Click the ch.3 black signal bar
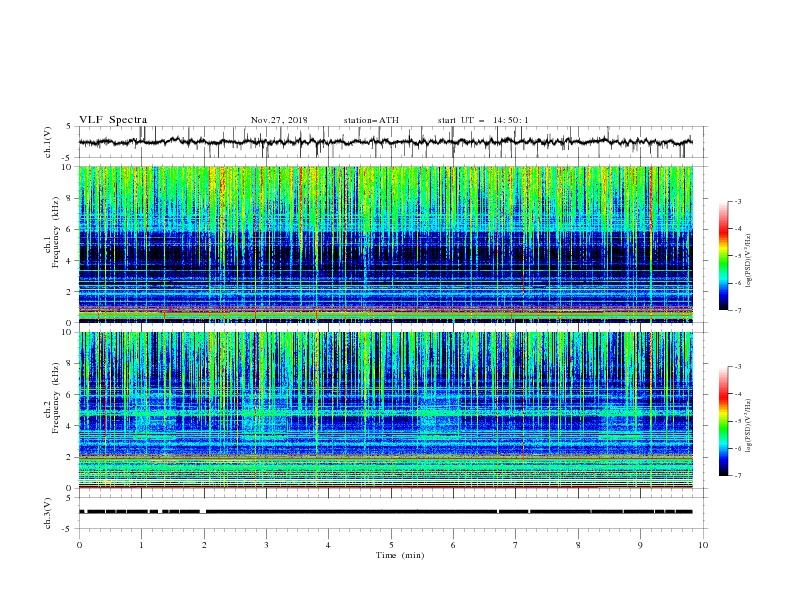Viewport: 792px width, 612px height. [385, 512]
